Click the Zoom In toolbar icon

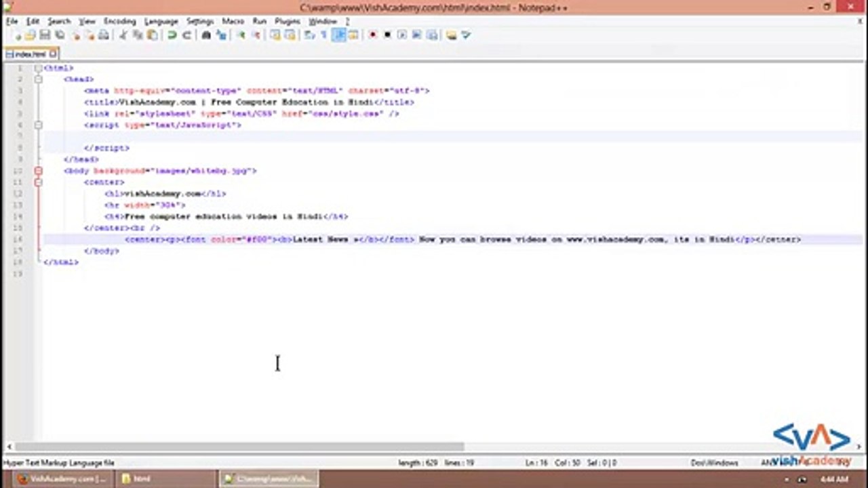click(x=241, y=35)
